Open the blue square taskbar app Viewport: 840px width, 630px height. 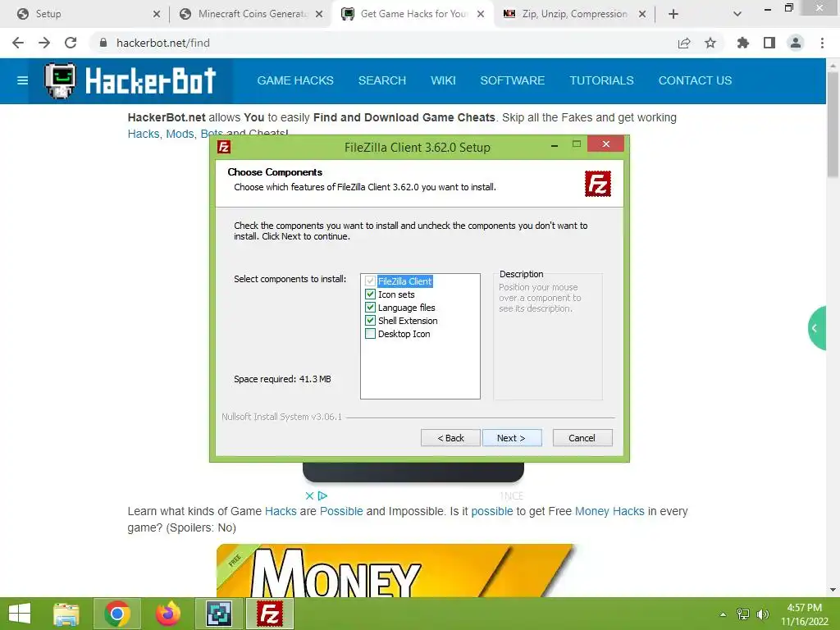(x=219, y=614)
